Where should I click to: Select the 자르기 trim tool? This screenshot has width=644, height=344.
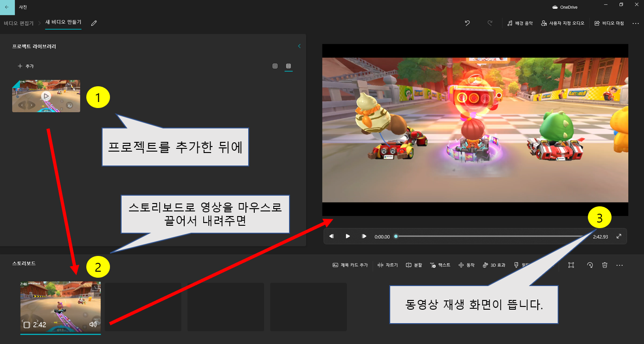pos(387,265)
